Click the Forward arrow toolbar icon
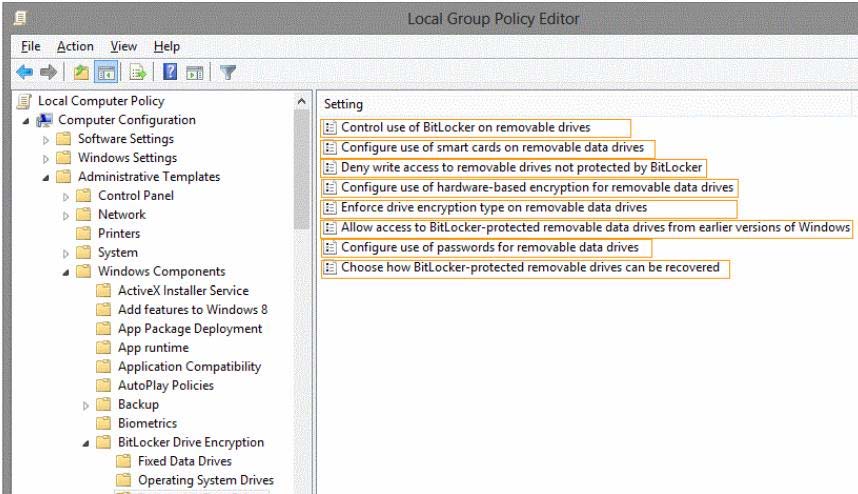 click(x=49, y=72)
